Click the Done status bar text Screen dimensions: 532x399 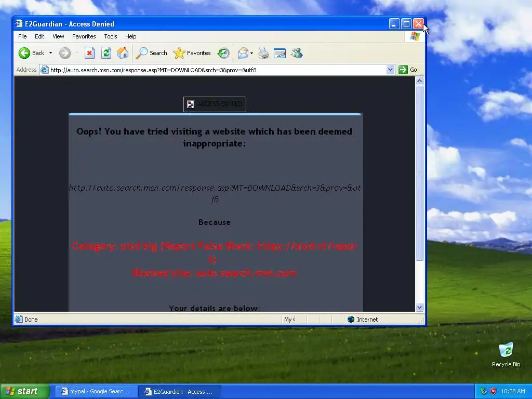[31, 320]
